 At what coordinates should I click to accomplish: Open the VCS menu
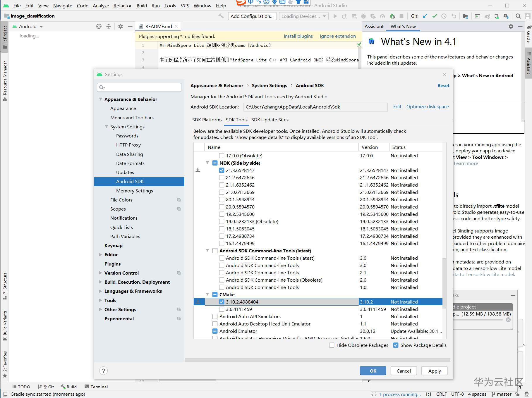click(185, 6)
